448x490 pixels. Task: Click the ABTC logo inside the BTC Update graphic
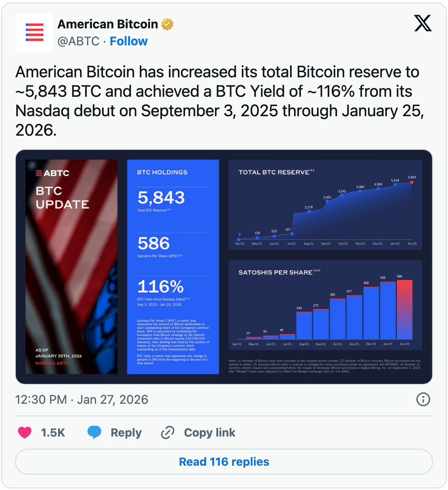tap(53, 173)
